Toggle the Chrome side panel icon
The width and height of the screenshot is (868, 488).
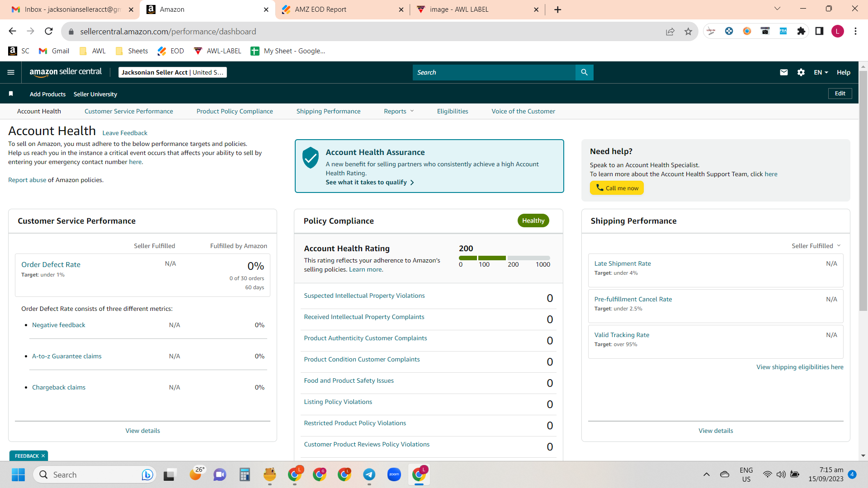819,31
